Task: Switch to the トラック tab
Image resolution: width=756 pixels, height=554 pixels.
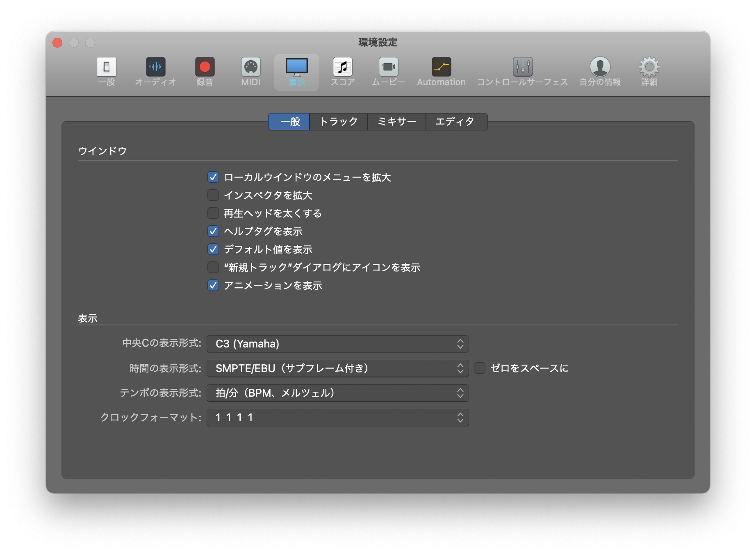Action: click(338, 122)
